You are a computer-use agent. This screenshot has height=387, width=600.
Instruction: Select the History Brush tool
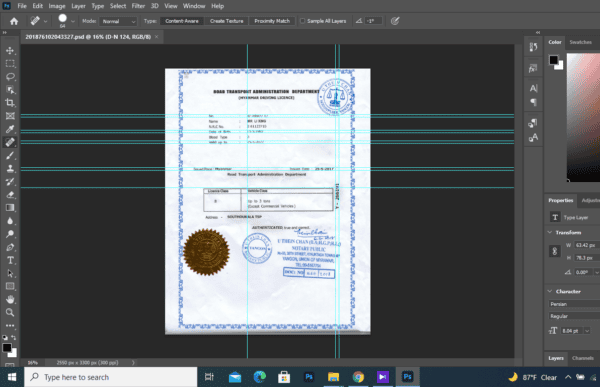(x=10, y=181)
